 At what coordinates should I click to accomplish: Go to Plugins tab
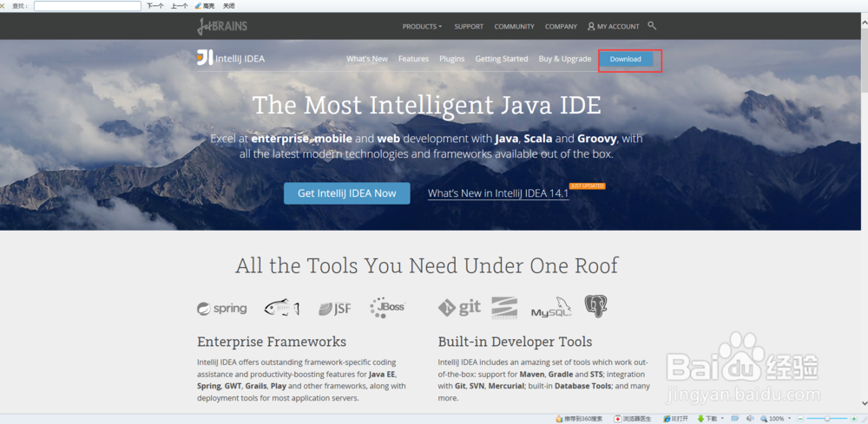(x=451, y=59)
